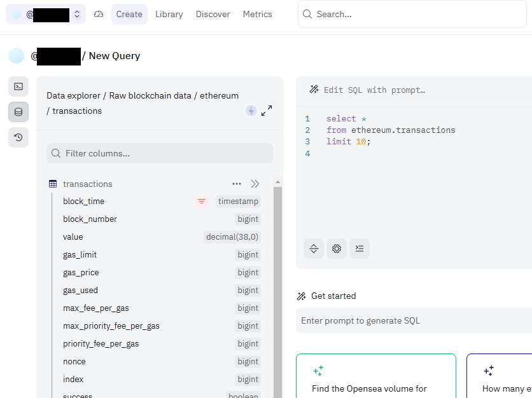Viewport: 532px width, 398px height.
Task: Select the max_priority_fee_per_gas column
Action: (111, 326)
